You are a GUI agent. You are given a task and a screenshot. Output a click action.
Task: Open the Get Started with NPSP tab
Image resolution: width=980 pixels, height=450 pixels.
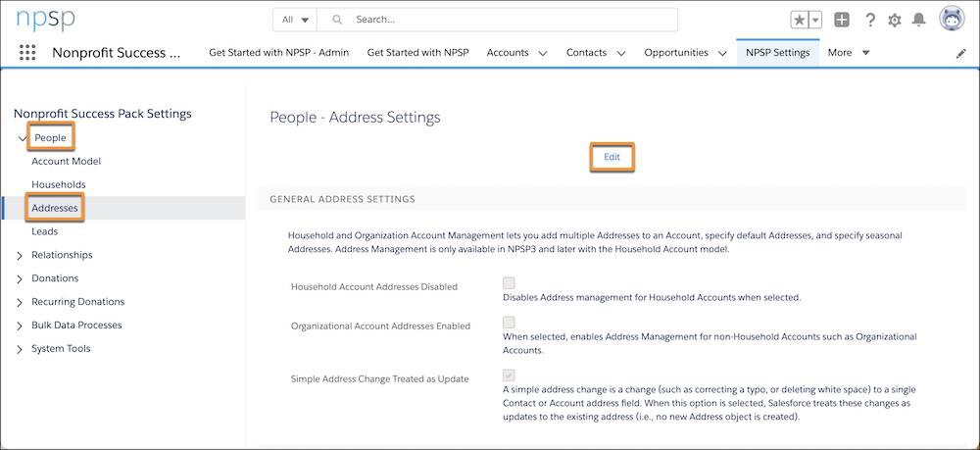pos(417,53)
